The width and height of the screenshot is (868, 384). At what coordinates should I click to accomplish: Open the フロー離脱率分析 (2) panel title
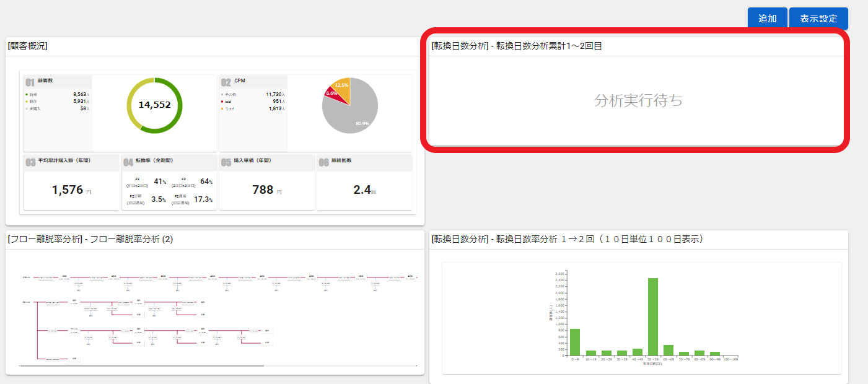(90, 240)
